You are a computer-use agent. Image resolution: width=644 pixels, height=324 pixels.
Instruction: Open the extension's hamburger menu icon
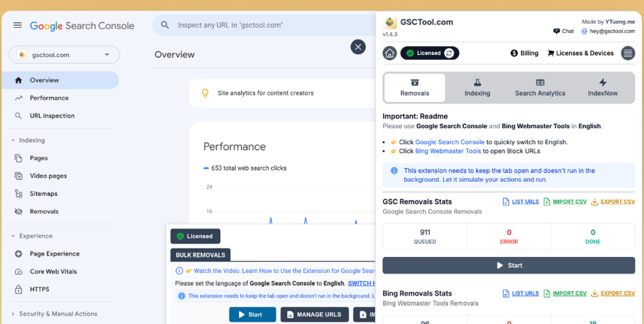pyautogui.click(x=628, y=53)
